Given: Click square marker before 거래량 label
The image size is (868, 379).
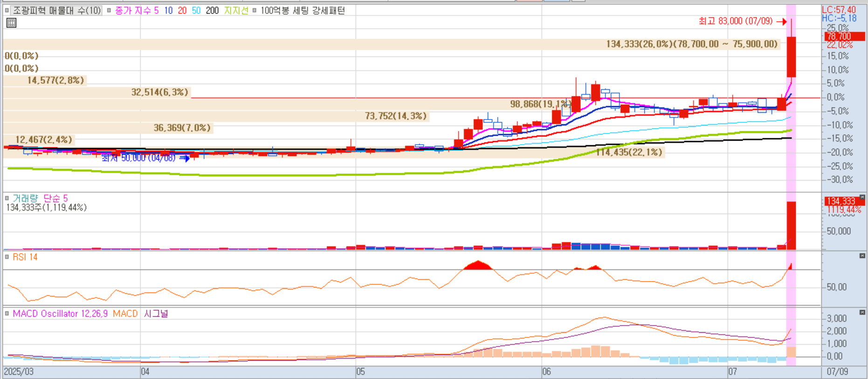Looking at the screenshot, I should click(7, 198).
